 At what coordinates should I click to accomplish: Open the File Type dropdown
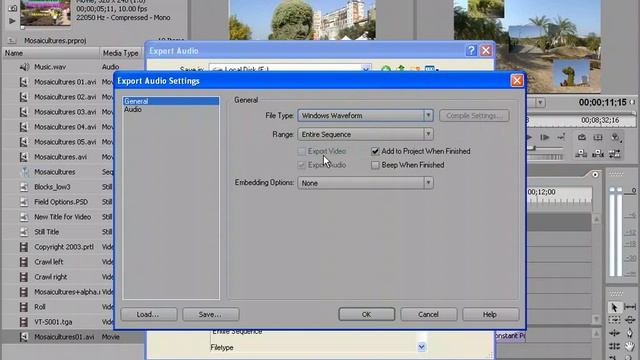[365, 116]
